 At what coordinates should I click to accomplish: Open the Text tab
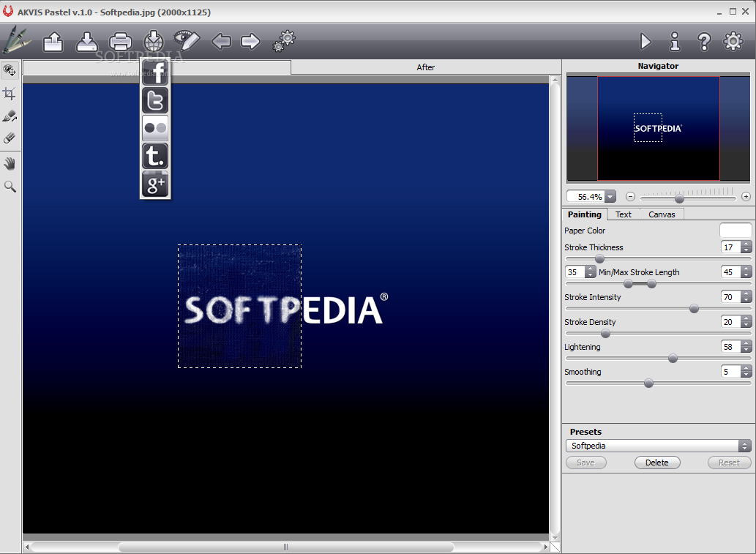623,214
